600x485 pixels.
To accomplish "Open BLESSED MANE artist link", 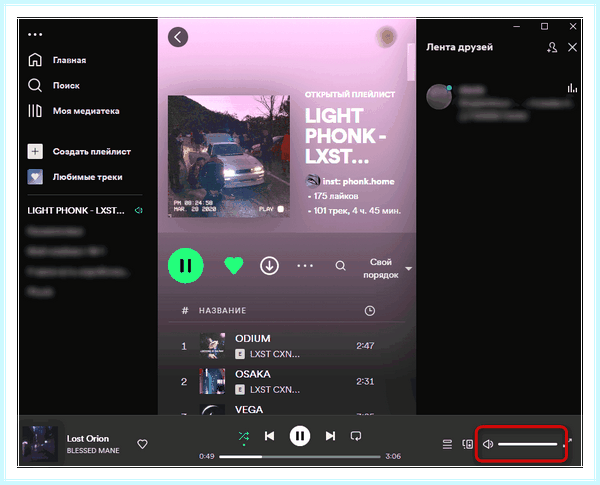I will pos(93,451).
